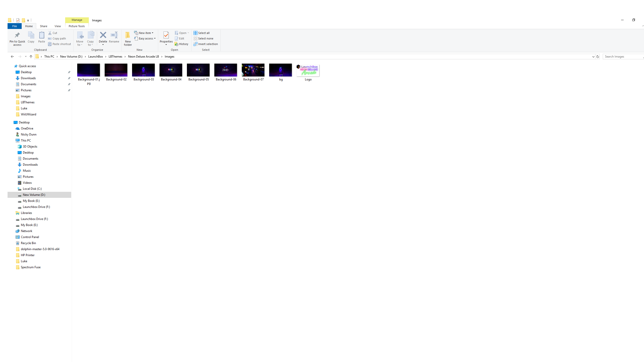Click Invert selection
The image size is (644, 362).
[206, 44]
